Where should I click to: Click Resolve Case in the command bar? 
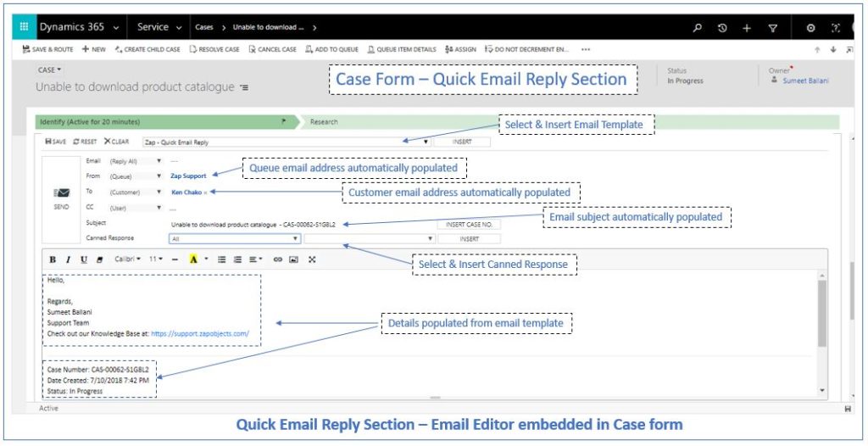[x=214, y=49]
